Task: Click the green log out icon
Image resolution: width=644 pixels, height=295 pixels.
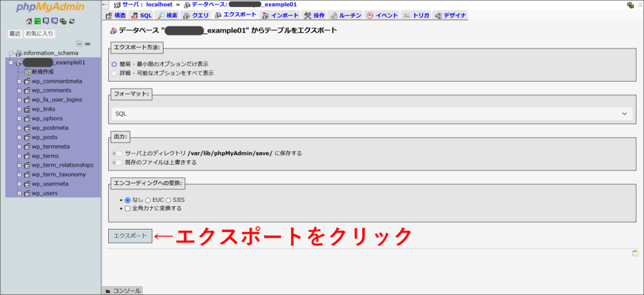Action: pyautogui.click(x=37, y=21)
